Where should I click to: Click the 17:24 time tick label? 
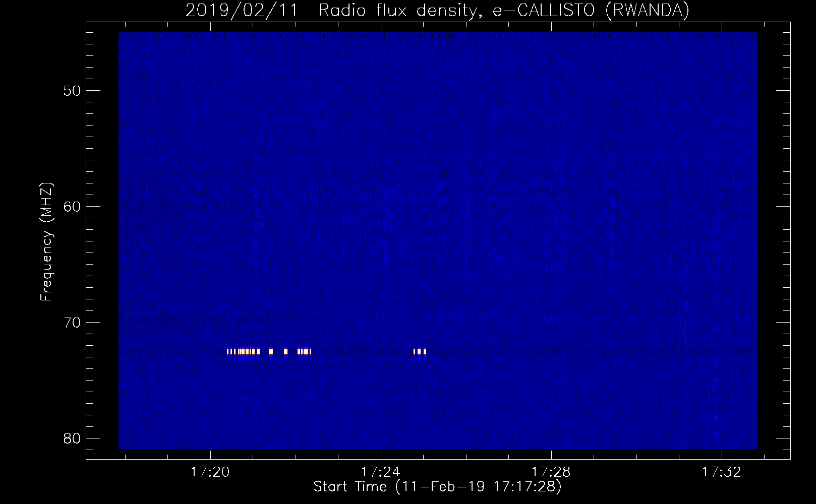click(x=380, y=472)
